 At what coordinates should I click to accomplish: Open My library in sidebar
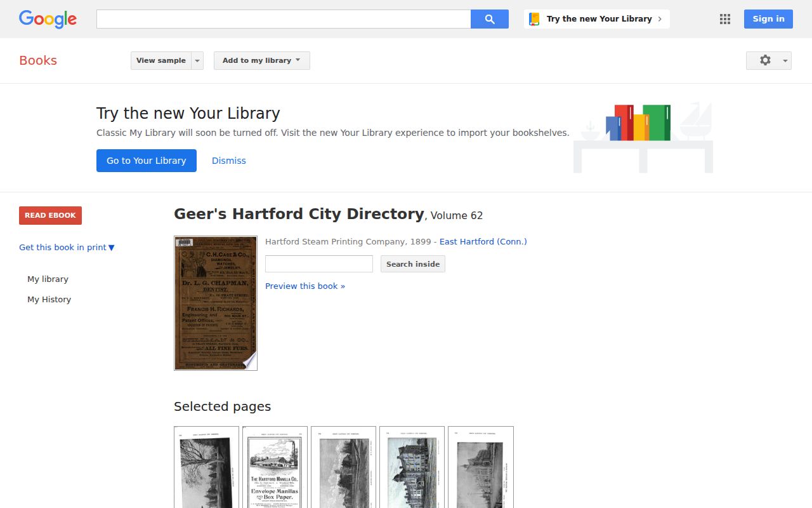(48, 279)
